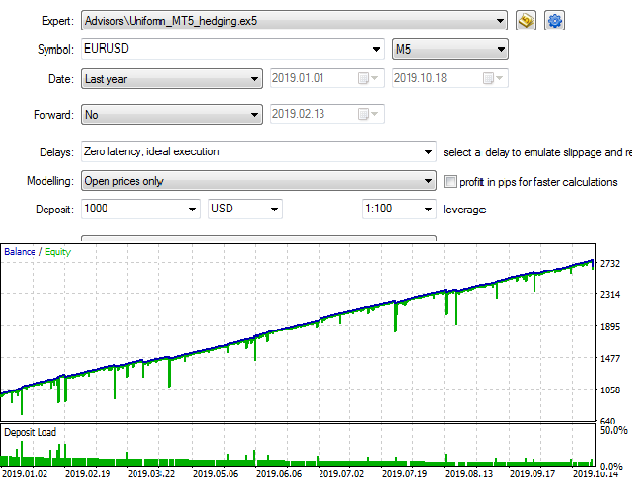This screenshot has width=640, height=480.
Task: Open calendar picker for end date 2019.10.18
Action: coord(493,79)
